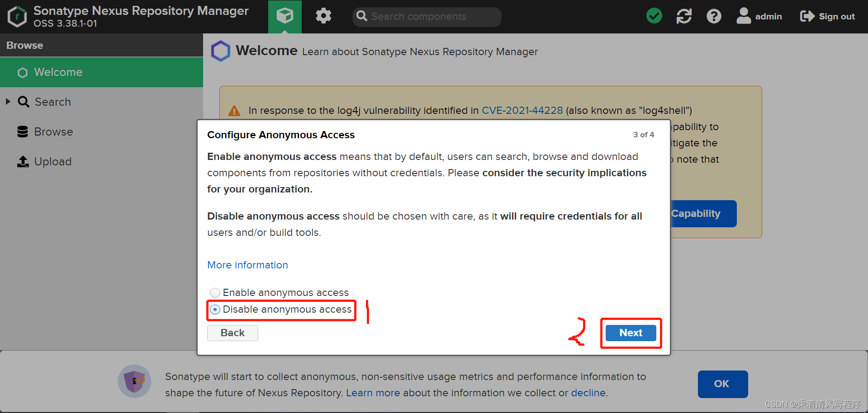Viewport: 868px width, 413px height.
Task: Click the Capability button behind the dialog
Action: (703, 214)
